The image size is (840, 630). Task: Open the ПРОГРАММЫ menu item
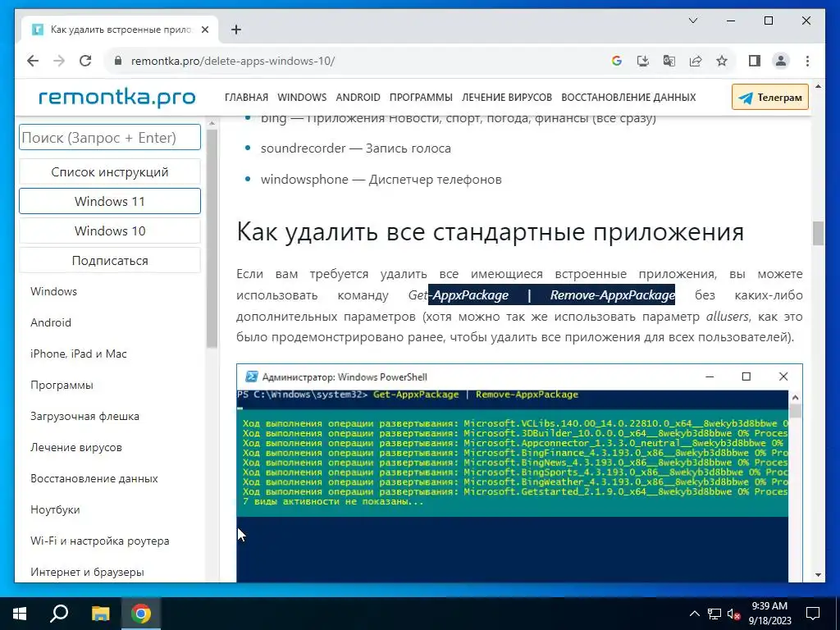point(421,98)
